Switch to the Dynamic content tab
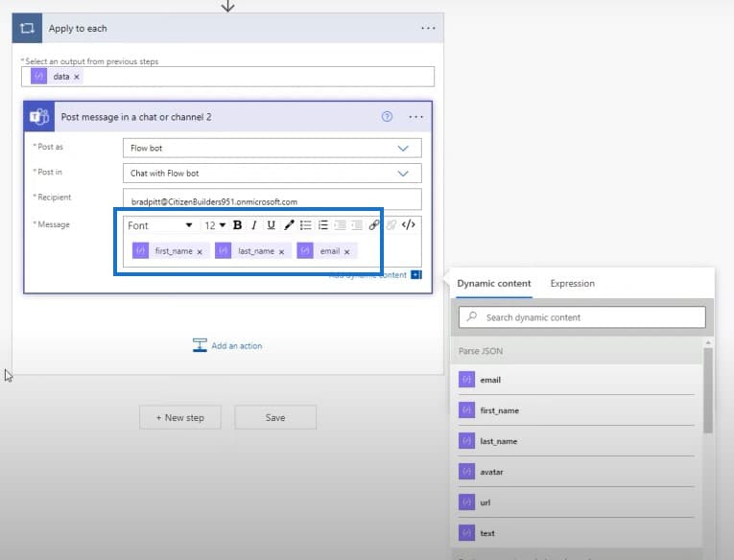 [x=494, y=284]
